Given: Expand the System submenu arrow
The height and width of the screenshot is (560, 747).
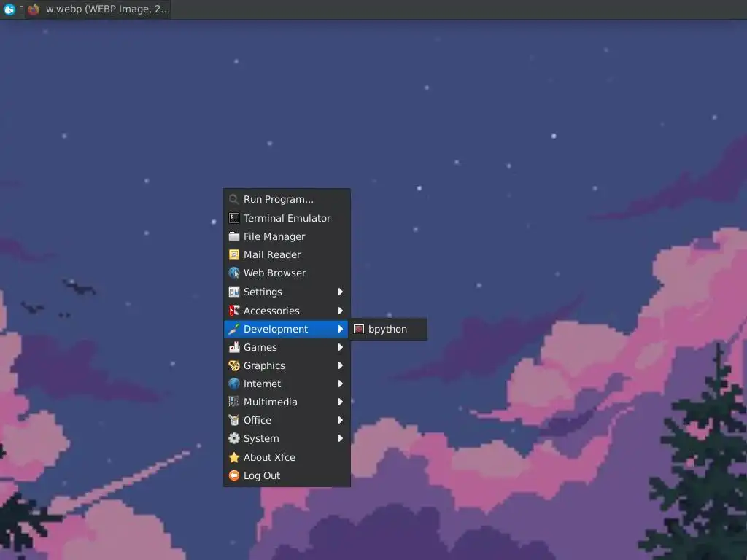Looking at the screenshot, I should pos(340,438).
